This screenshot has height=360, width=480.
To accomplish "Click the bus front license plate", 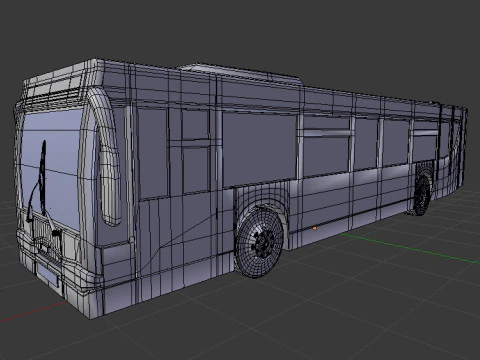I will point(48,275).
